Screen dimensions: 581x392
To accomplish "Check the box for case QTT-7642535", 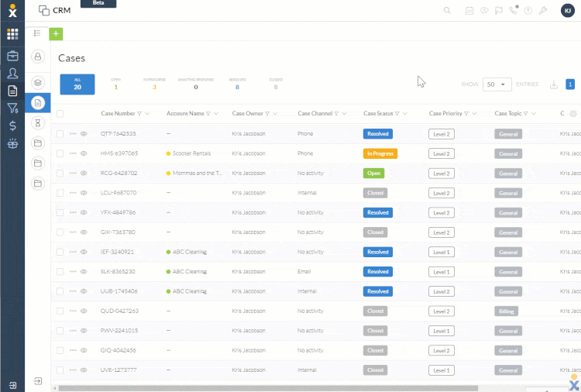I will (x=60, y=134).
